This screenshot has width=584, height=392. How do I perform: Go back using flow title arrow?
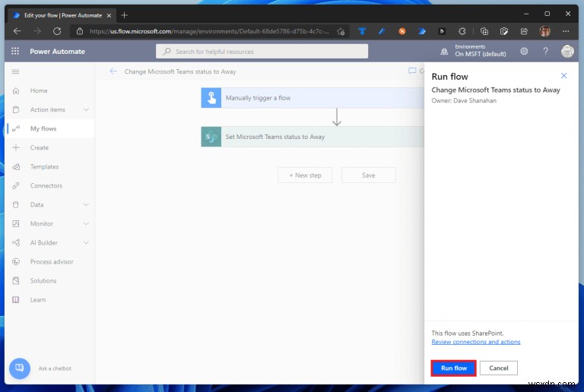pyautogui.click(x=113, y=71)
